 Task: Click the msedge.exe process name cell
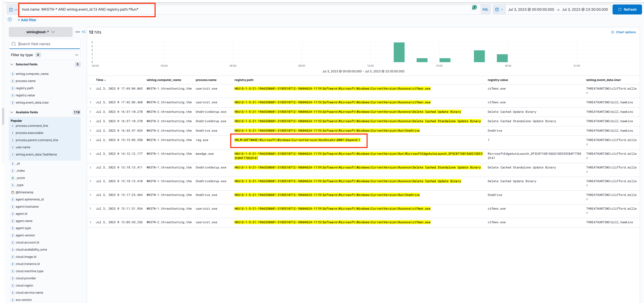coord(205,154)
